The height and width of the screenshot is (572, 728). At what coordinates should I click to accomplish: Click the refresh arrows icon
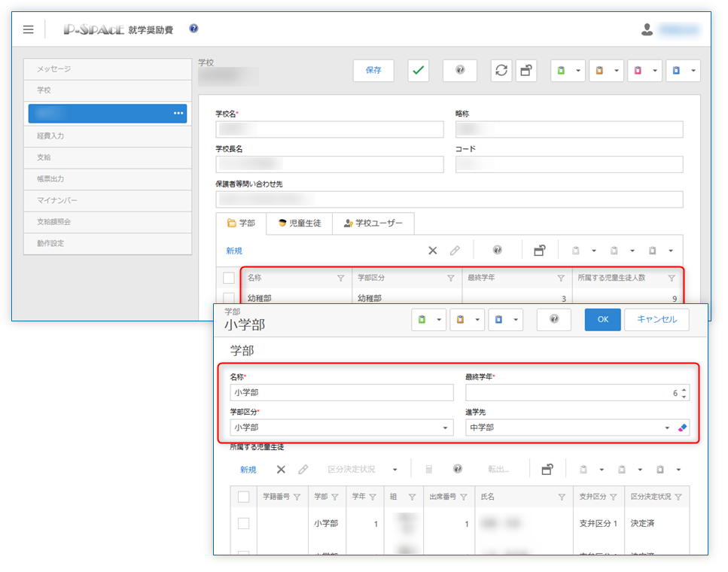tap(501, 70)
